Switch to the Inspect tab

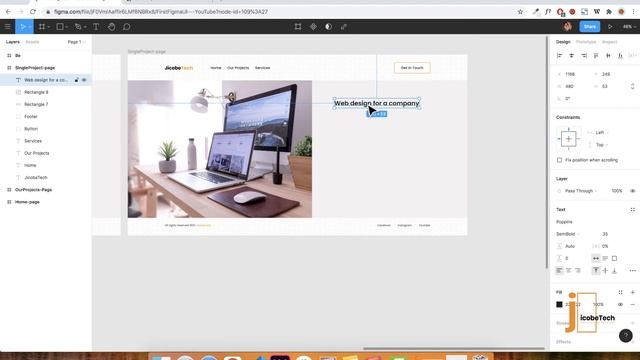point(609,42)
